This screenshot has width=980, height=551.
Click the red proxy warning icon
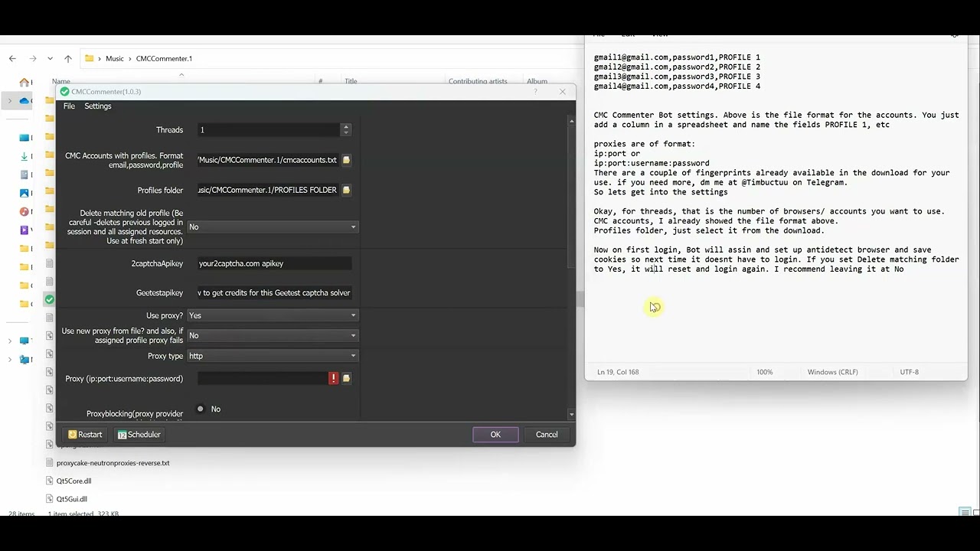(334, 378)
